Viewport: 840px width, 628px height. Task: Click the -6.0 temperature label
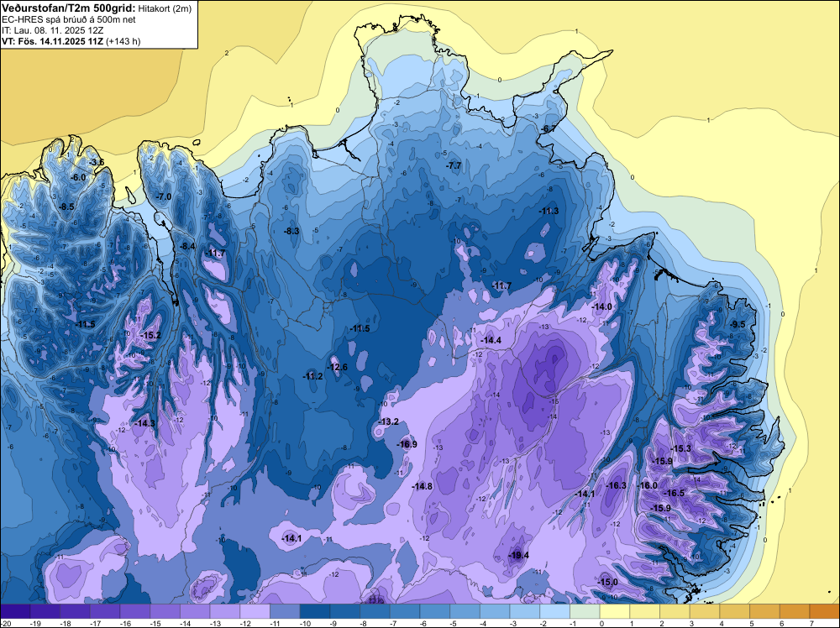click(x=78, y=178)
